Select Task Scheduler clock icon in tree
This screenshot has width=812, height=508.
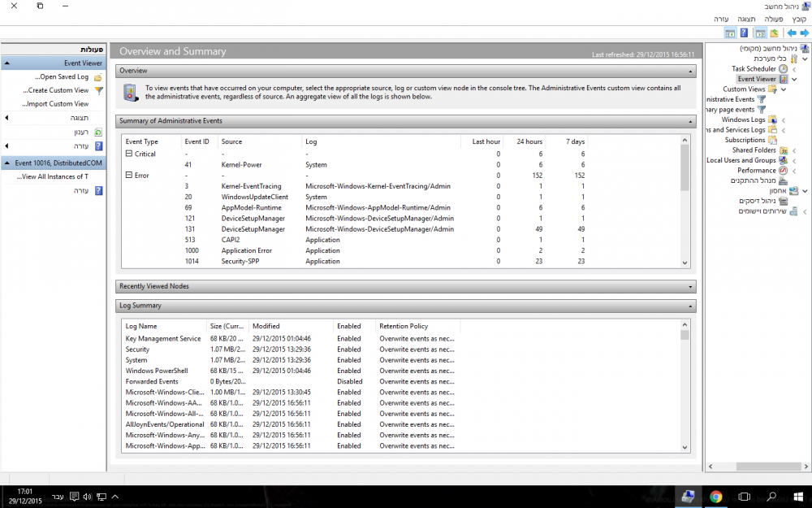click(x=783, y=68)
